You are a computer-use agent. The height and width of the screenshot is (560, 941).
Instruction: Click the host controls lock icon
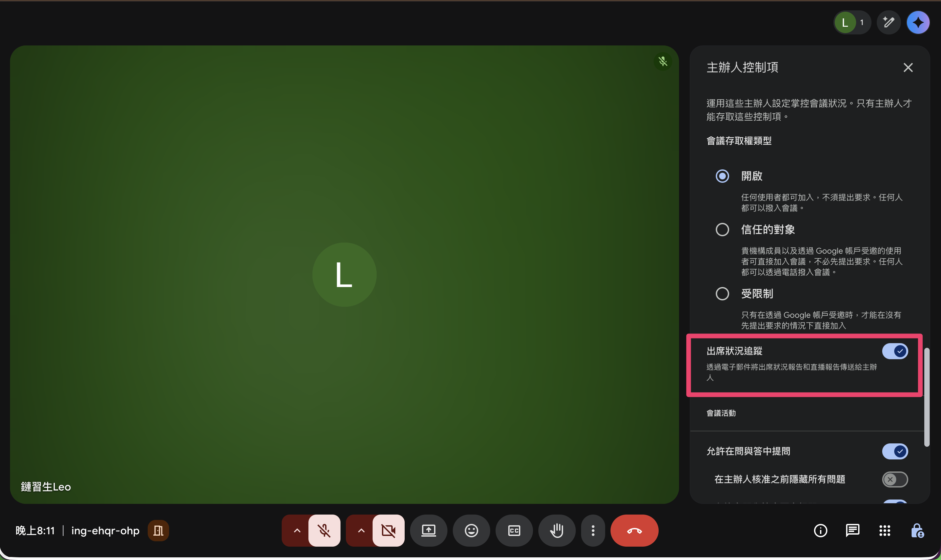(917, 531)
